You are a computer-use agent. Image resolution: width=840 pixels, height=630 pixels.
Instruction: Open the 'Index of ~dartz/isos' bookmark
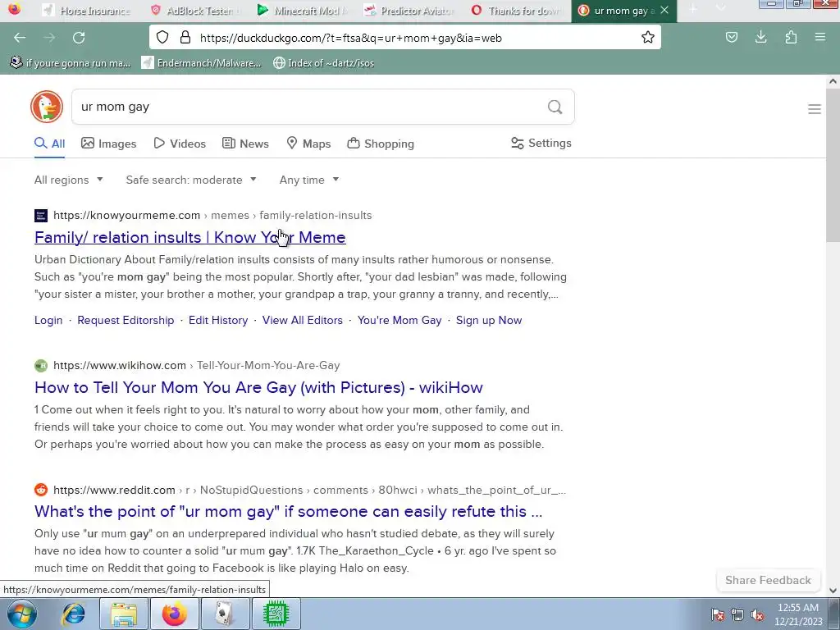323,63
